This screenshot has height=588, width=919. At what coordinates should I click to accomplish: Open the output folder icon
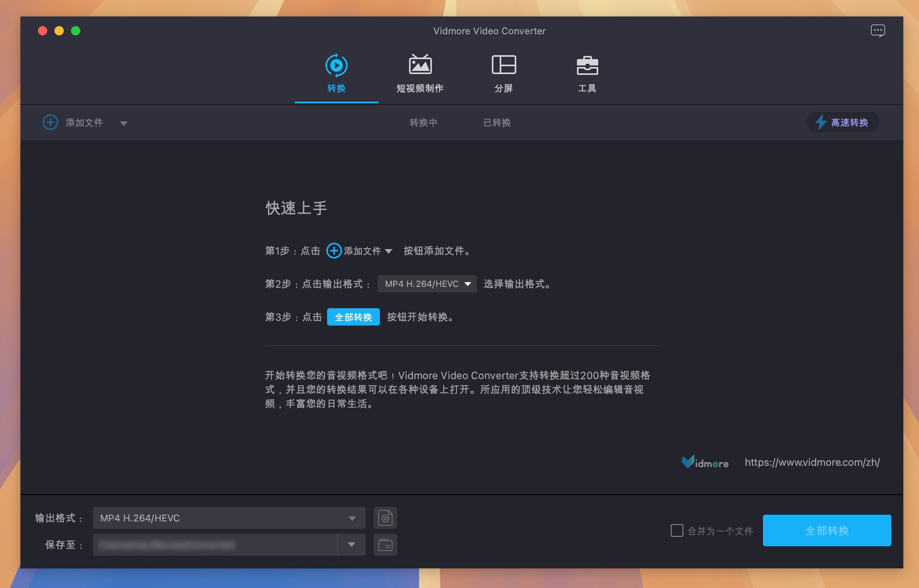[x=385, y=545]
